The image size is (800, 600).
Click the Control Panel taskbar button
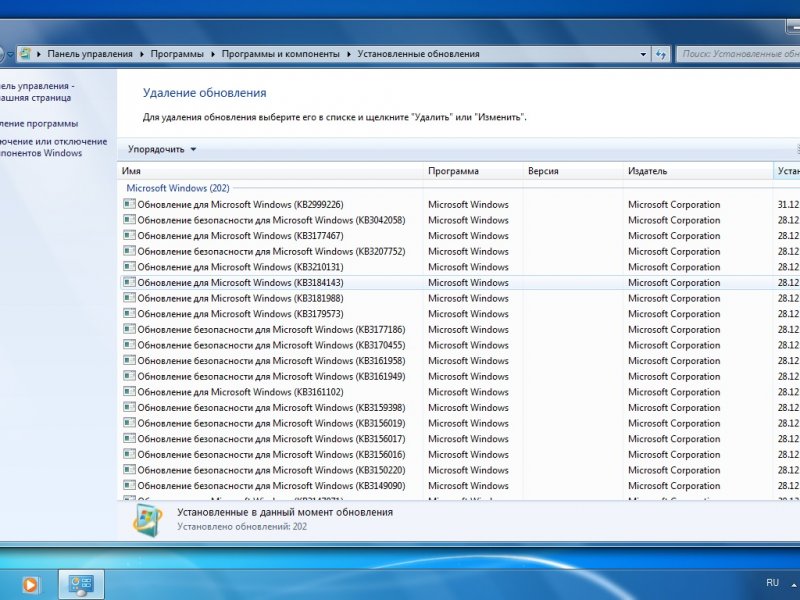click(x=81, y=585)
